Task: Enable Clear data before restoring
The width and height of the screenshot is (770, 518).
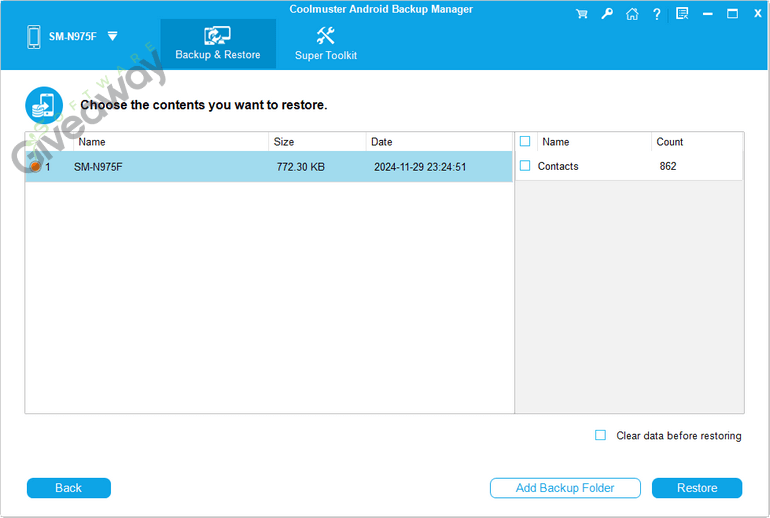Action: point(600,435)
